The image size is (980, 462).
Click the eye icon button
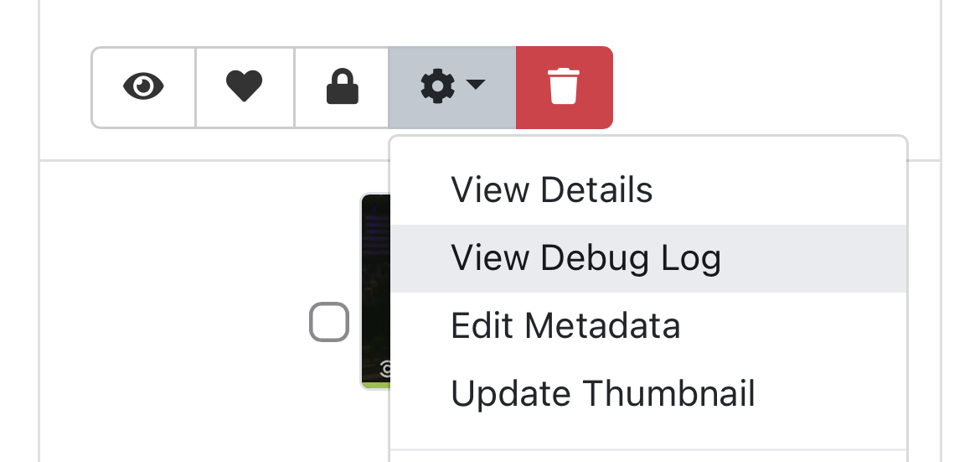coord(143,87)
